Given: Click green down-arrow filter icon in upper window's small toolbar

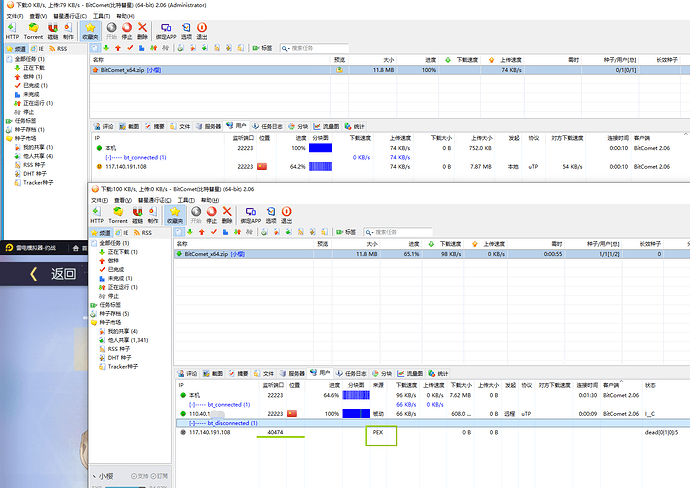Looking at the screenshot, I should tap(106, 48).
